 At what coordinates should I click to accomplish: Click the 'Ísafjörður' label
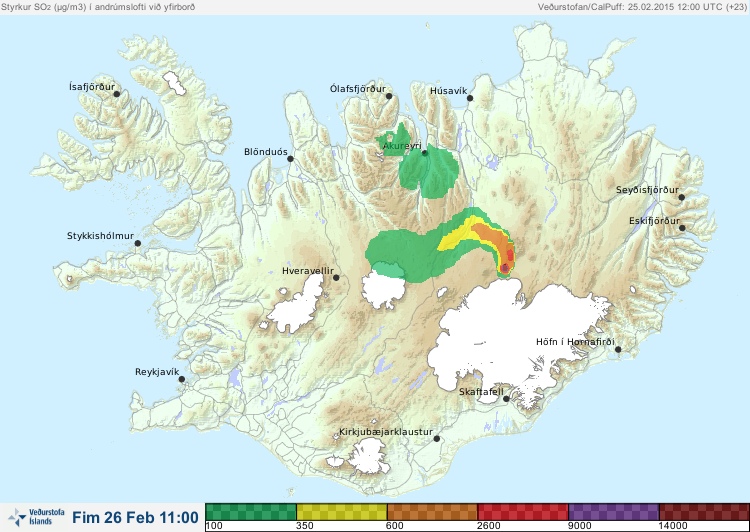point(92,87)
